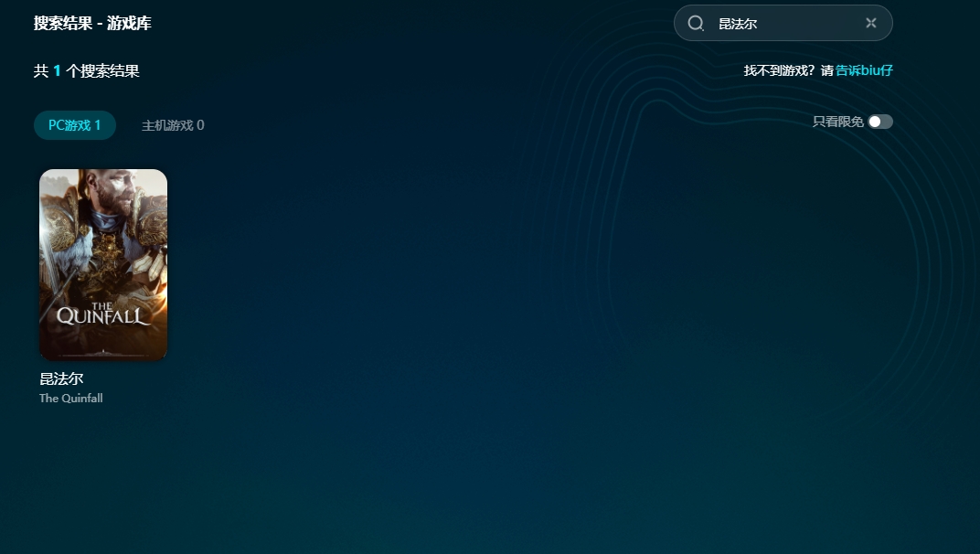Click the white knob of the 只看限免 switch
980x554 pixels.
coord(875,122)
